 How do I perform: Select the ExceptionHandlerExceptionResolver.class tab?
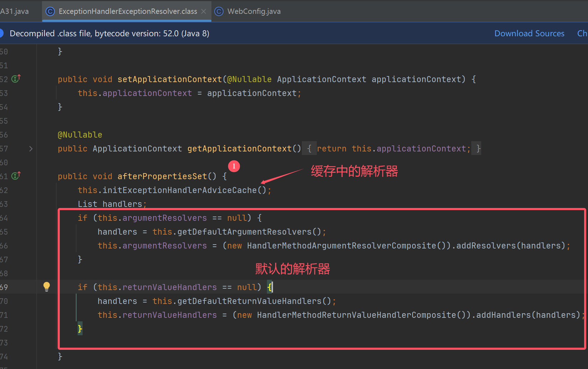127,11
